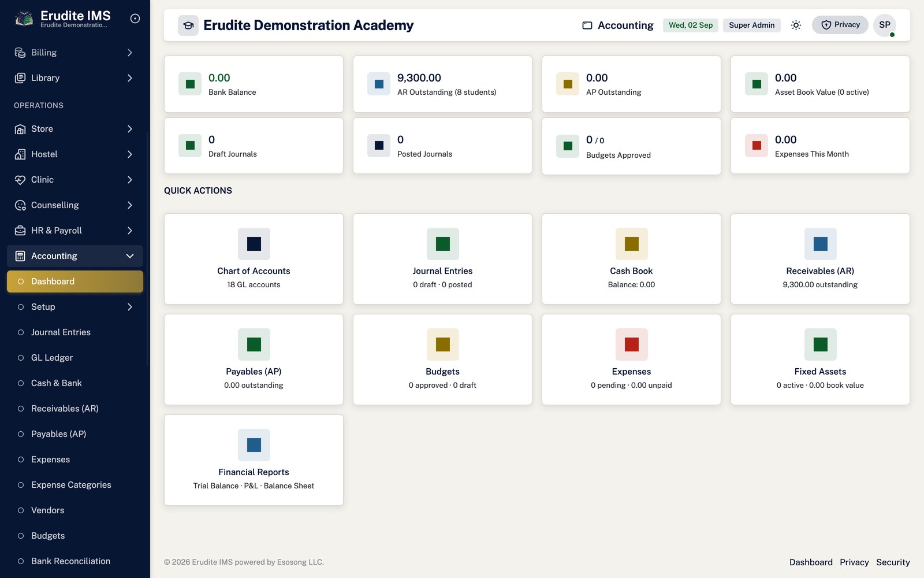
Task: Click the Library book icon
Action: [20, 78]
